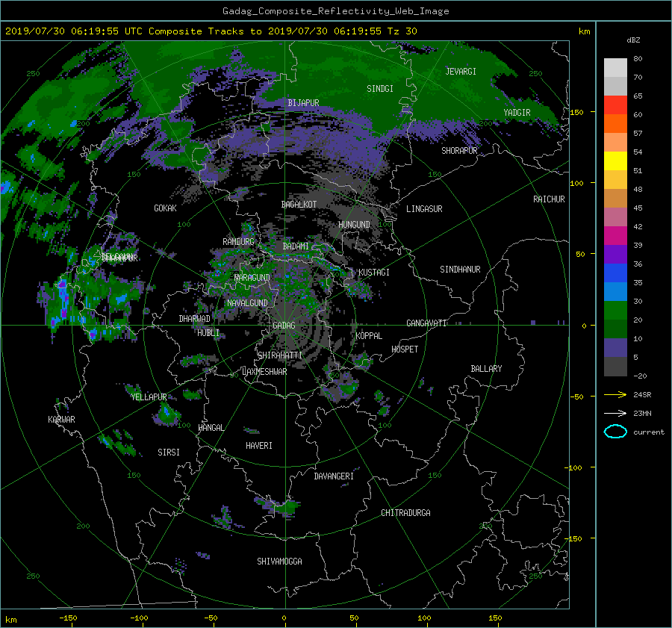Click the HANGAL city label

[x=211, y=428]
